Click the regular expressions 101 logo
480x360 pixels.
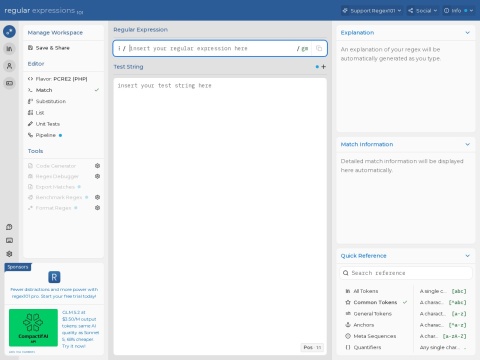(x=44, y=11)
